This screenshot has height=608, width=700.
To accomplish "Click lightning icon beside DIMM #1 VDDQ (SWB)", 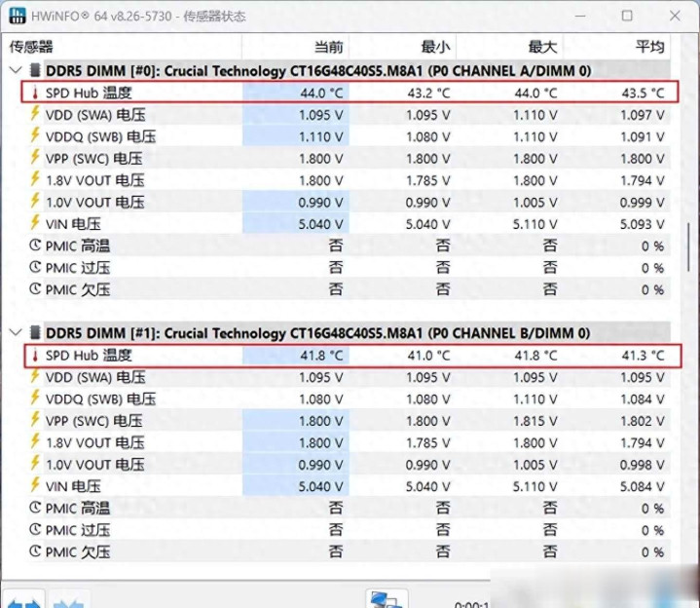I will [35, 398].
